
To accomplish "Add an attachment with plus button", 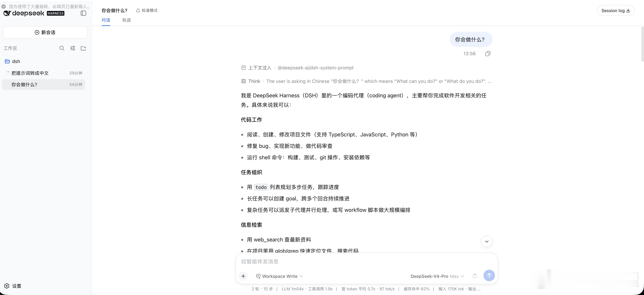I will [243, 276].
